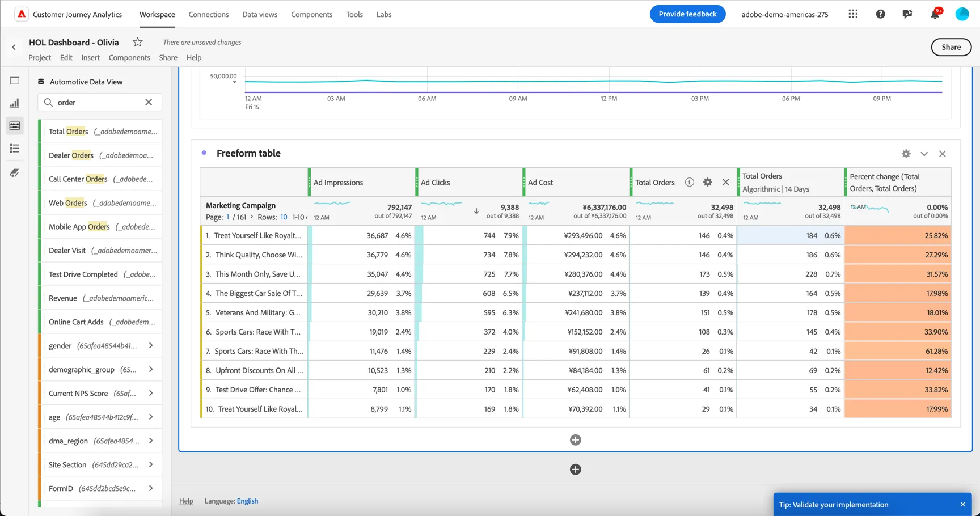Open Total Orders column settings gear
980x516 pixels.
[708, 182]
